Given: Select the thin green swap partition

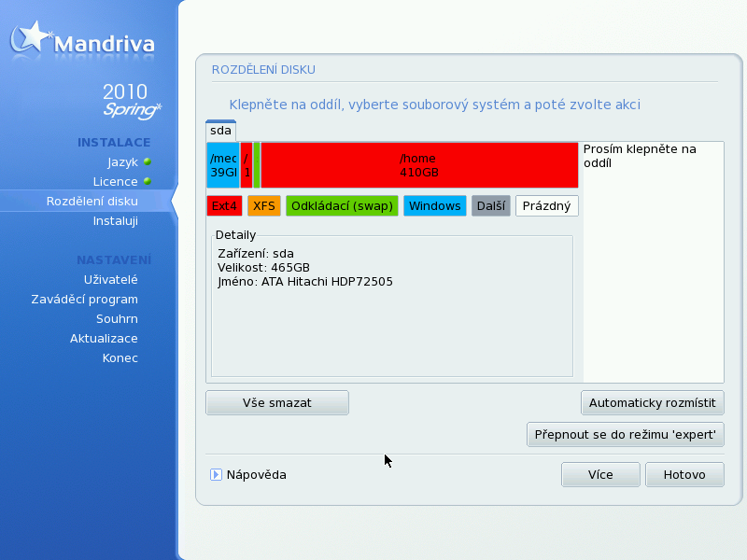Looking at the screenshot, I should coord(257,165).
